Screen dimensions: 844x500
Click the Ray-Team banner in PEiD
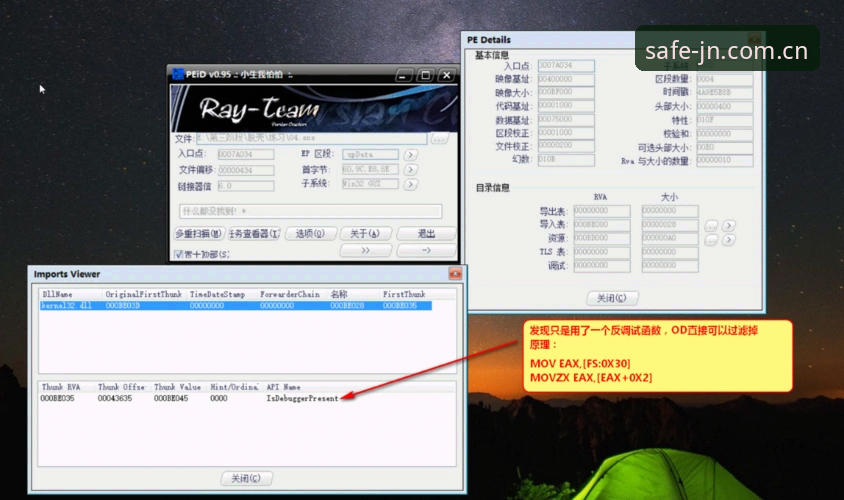[314, 109]
